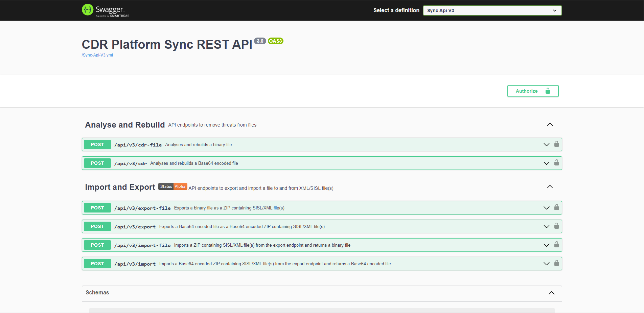Click lock icon on /api/v3/export endpoint
This screenshot has height=313, width=644.
pyautogui.click(x=556, y=226)
